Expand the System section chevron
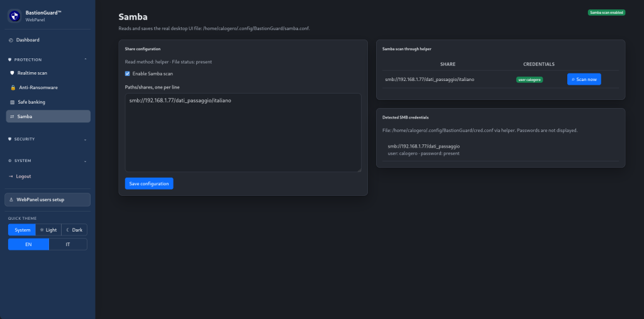 86,161
